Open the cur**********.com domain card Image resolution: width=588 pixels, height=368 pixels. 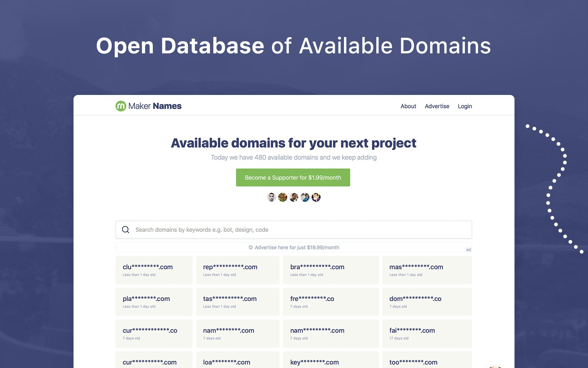pos(154,360)
